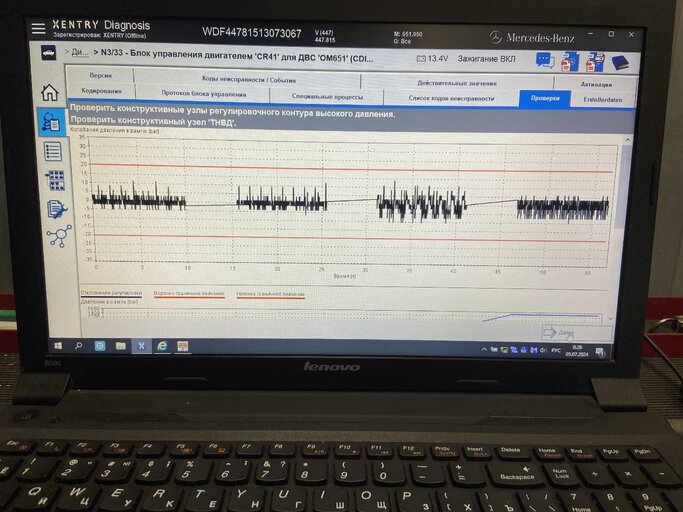The width and height of the screenshot is (683, 512).
Task: Go to the Home screen icon
Action: point(50,92)
